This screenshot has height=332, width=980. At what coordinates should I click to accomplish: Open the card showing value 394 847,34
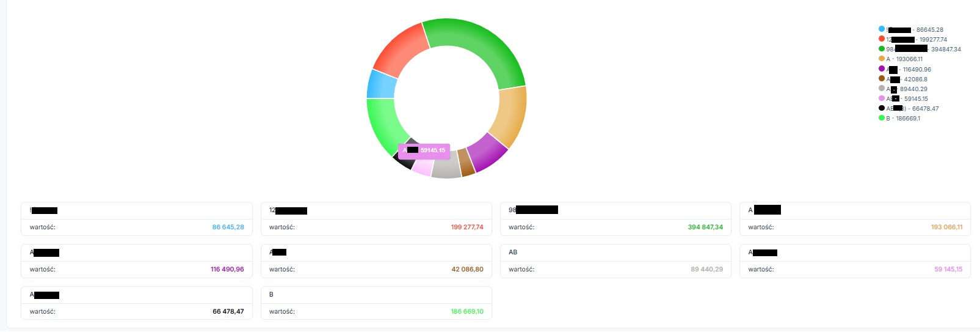(615, 219)
